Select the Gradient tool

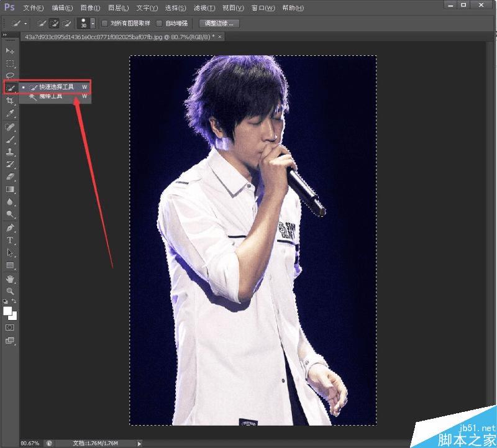pos(10,190)
